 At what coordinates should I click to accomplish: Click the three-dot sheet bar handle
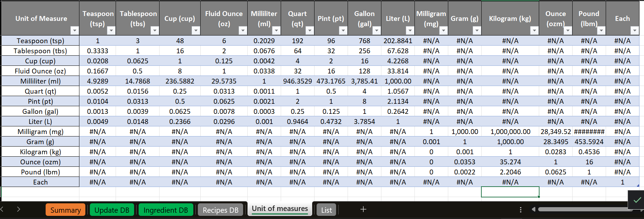point(520,210)
